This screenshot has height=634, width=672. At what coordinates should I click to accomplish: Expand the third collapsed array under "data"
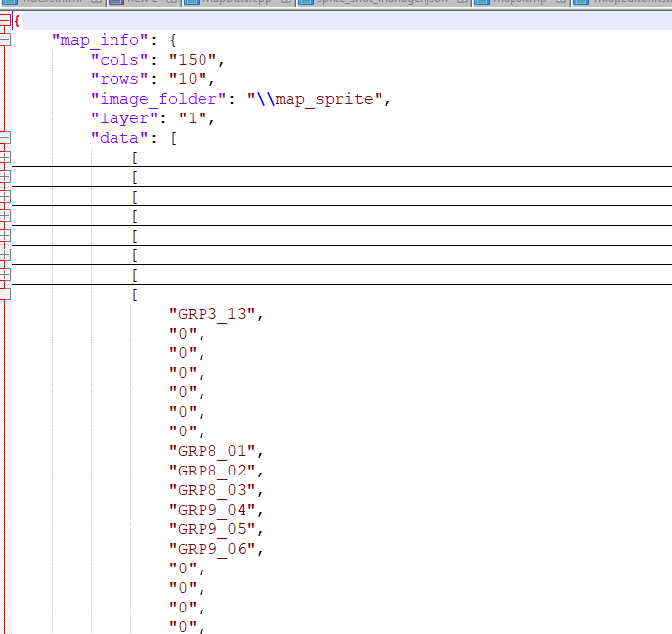[5, 197]
